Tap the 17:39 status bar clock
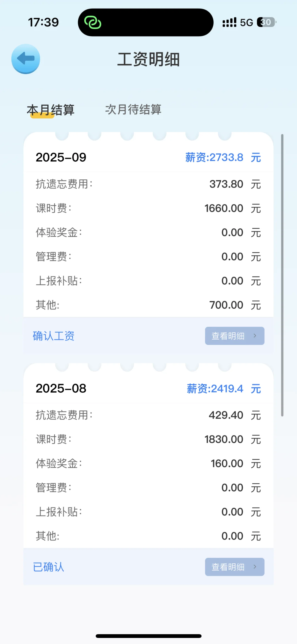Viewport: 297px width, 644px height. (43, 22)
